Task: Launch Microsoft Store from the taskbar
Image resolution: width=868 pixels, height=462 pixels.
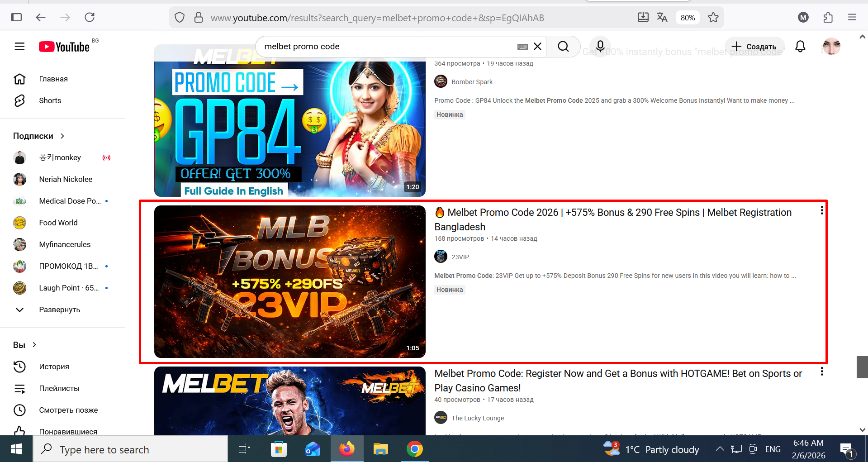Action: pyautogui.click(x=279, y=449)
